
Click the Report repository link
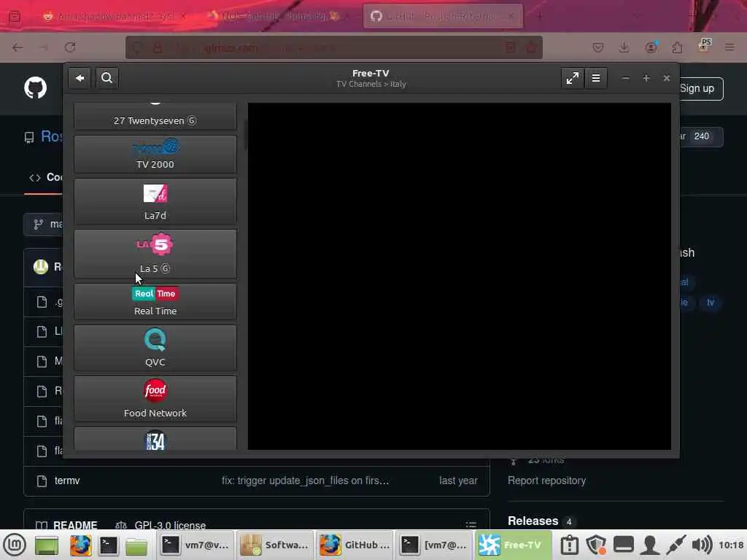[x=546, y=481]
